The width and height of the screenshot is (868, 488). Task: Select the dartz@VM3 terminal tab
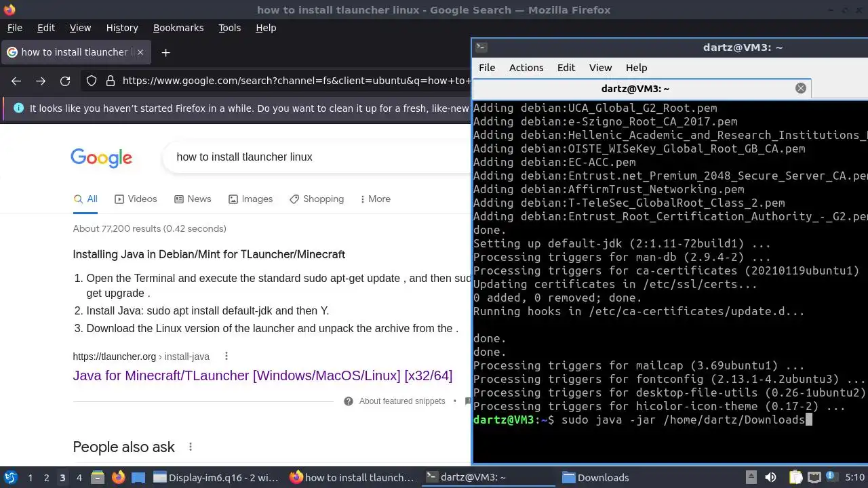click(x=642, y=89)
